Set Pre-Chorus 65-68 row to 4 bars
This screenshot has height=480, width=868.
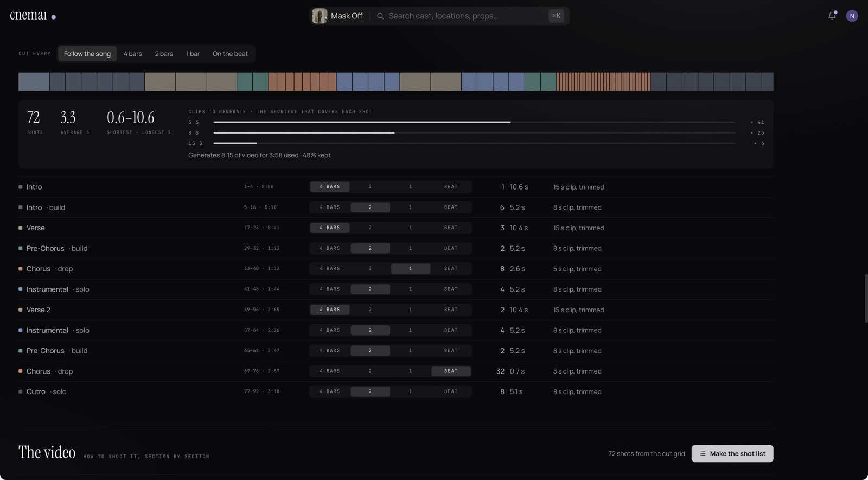330,351
